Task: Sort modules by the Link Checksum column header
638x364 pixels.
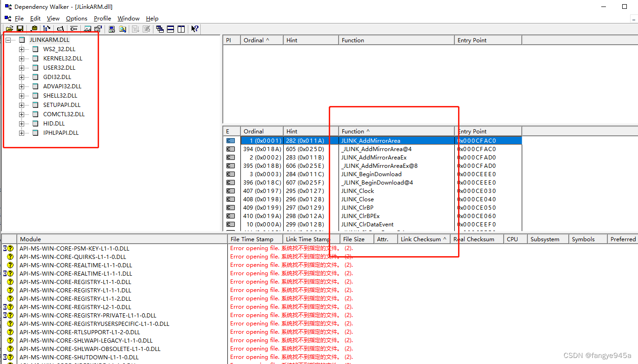Action: pos(424,239)
